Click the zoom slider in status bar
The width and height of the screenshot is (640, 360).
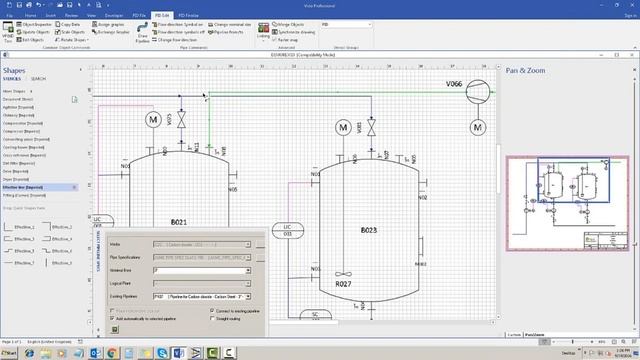(x=572, y=342)
